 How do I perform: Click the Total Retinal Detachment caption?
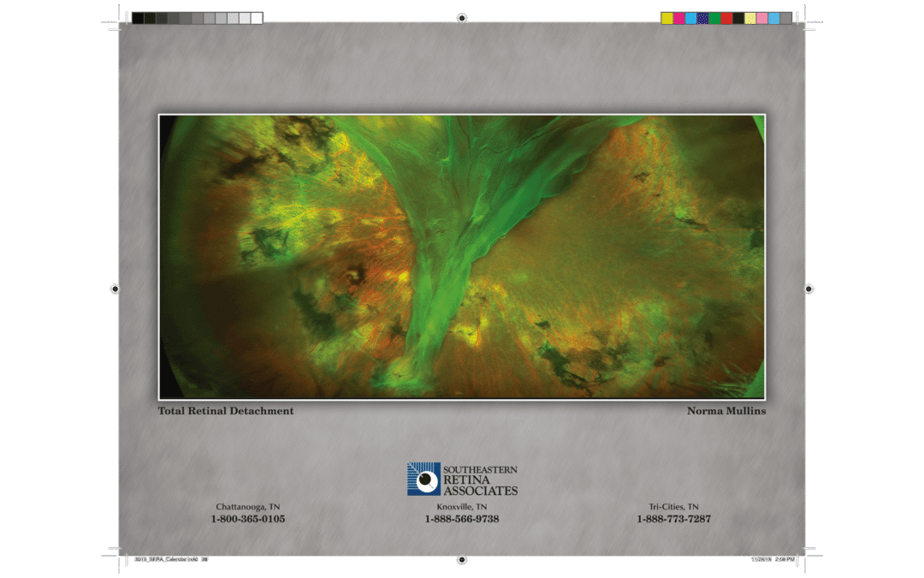226,410
